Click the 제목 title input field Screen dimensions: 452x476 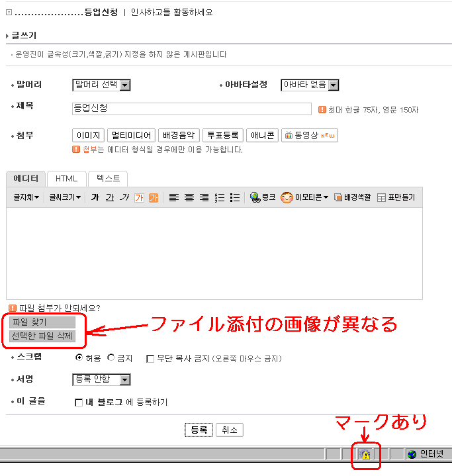(192, 109)
